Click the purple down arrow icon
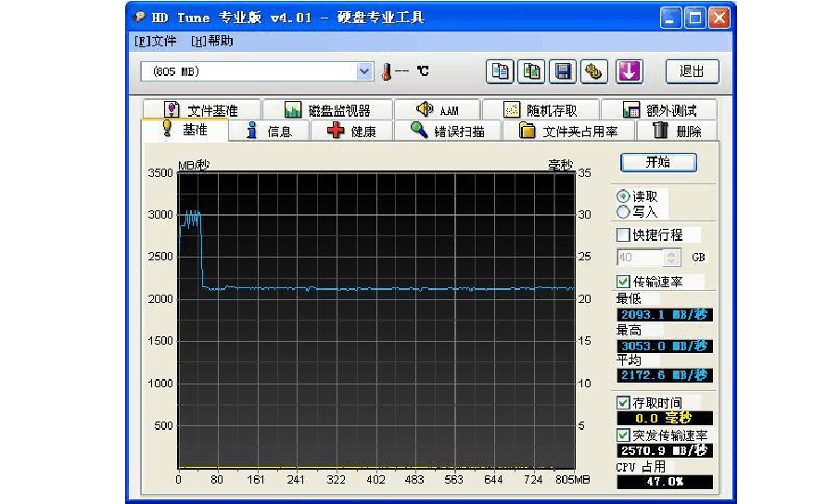Screen dimensions: 827x504 tap(630, 71)
